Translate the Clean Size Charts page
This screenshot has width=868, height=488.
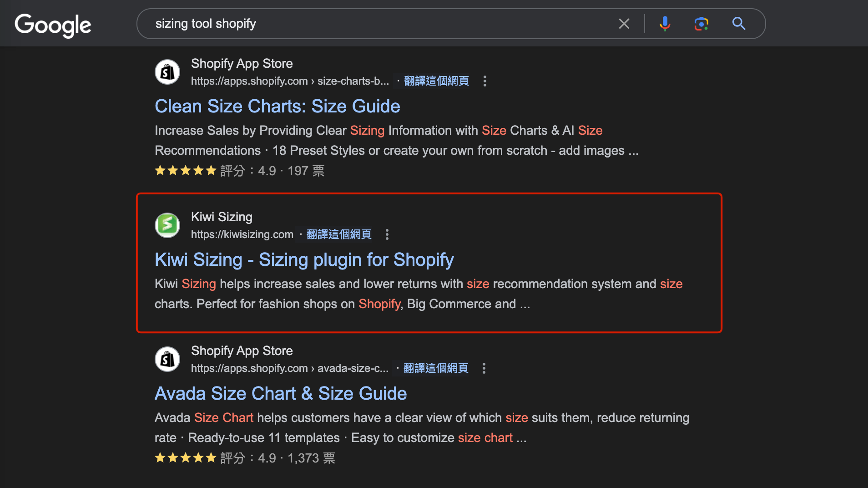[436, 81]
